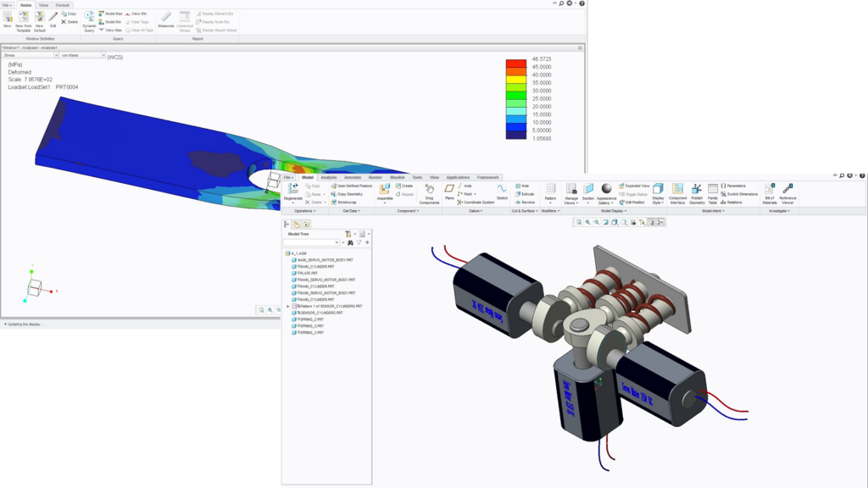Image resolution: width=868 pixels, height=488 pixels.
Task: Select the Extrude tool
Action: click(x=526, y=193)
